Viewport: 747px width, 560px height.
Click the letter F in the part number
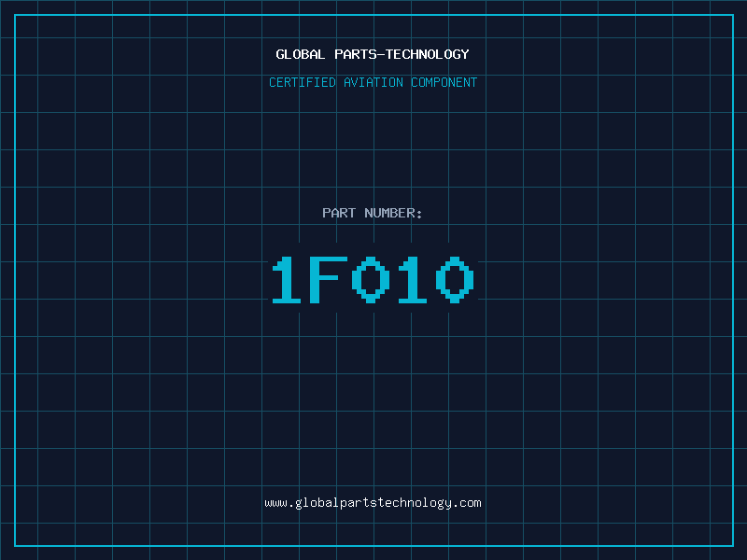click(x=329, y=279)
